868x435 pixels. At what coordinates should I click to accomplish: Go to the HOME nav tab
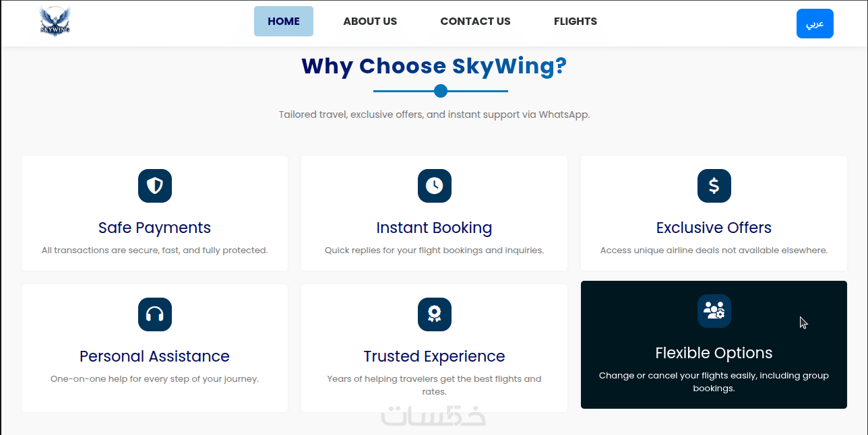click(x=284, y=22)
